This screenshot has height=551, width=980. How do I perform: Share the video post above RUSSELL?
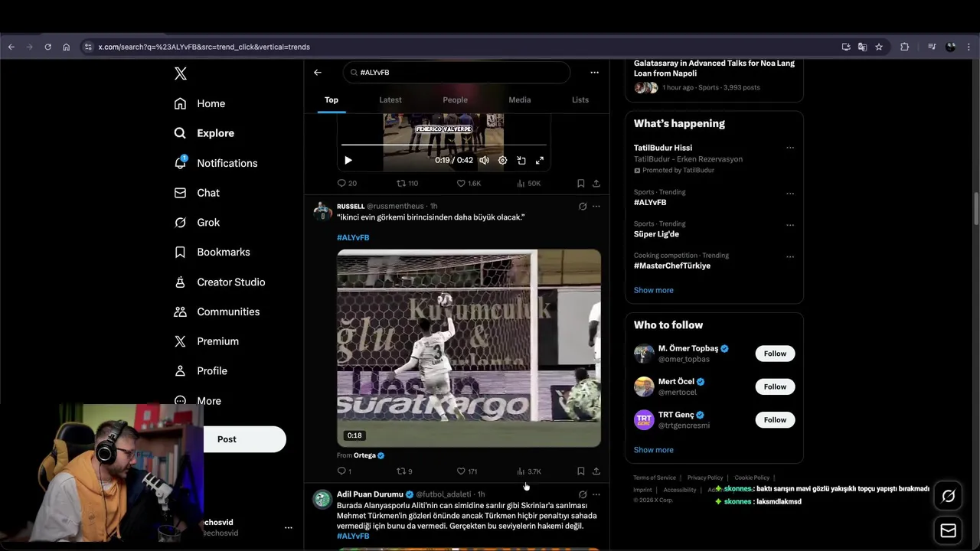click(596, 184)
